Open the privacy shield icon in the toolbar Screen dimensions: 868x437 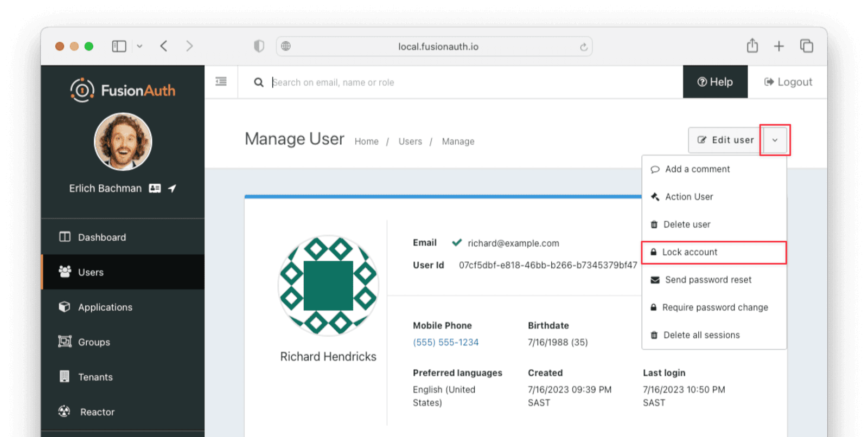point(259,46)
